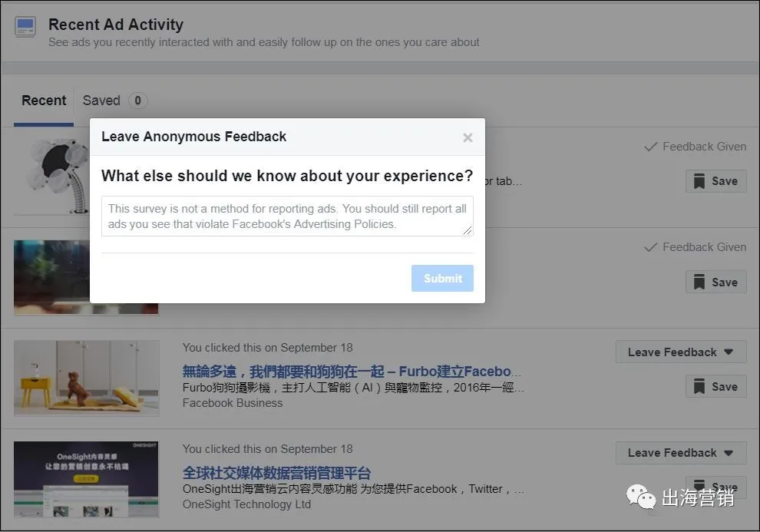
Task: Save the second ad with aquarium thumbnail
Action: pos(715,282)
